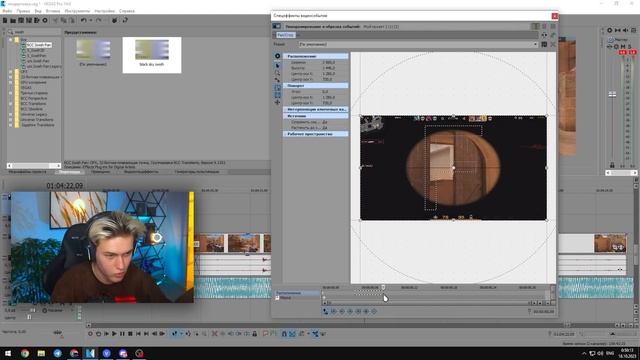The height and width of the screenshot is (360, 640).
Task: Open the Вставка menu
Action: [53, 11]
